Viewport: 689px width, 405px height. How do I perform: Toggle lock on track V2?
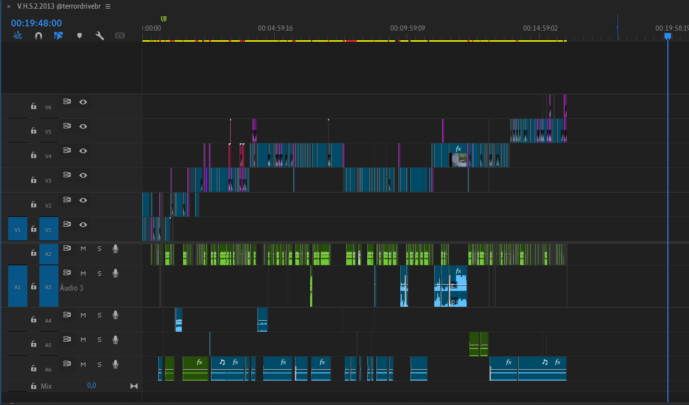[33, 205]
